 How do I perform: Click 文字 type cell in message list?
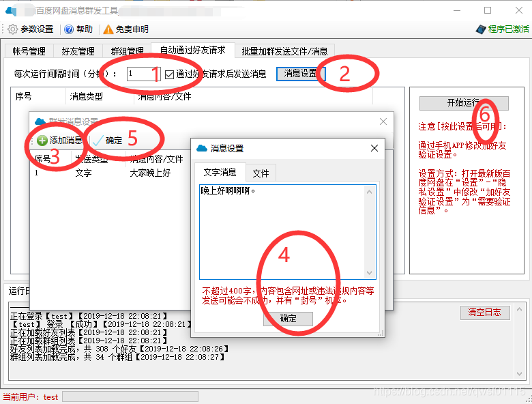coord(83,173)
